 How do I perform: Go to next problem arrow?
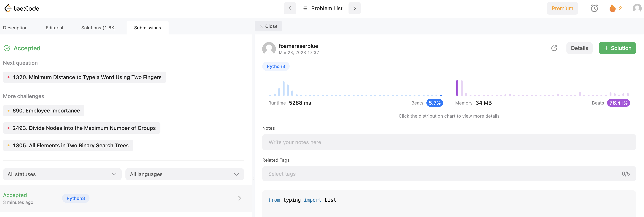pos(354,8)
